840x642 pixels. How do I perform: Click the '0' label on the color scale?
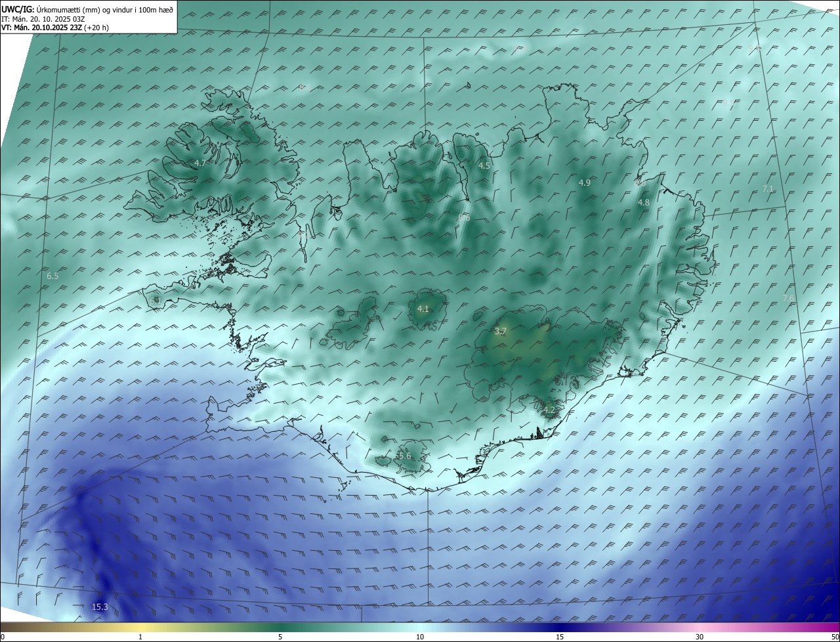[x=3, y=637]
